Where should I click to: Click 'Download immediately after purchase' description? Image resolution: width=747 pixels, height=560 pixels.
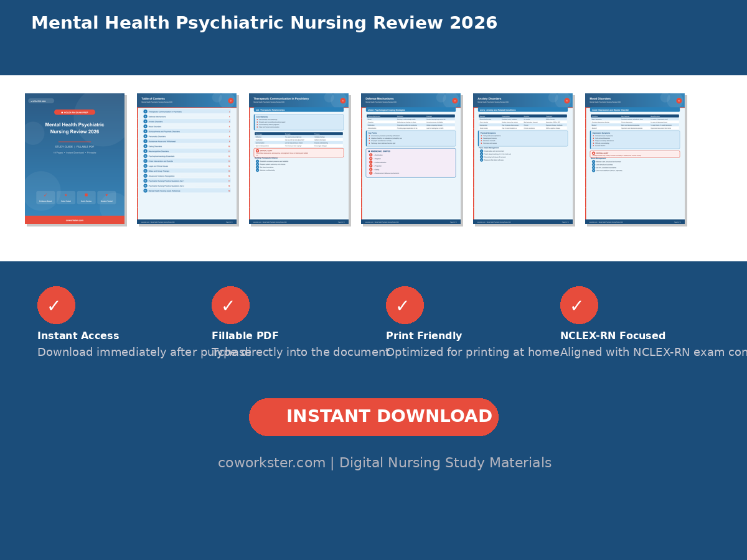pos(144,353)
